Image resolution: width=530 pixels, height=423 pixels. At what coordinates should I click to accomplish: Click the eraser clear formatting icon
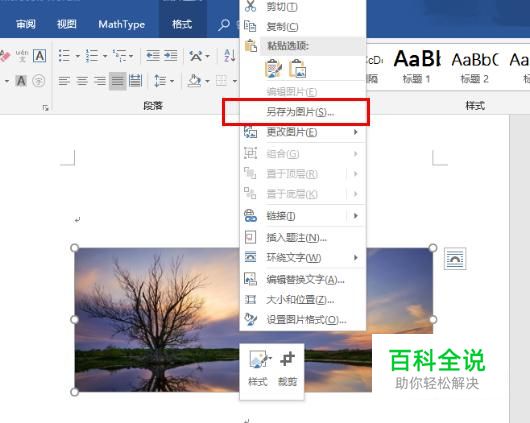point(5,56)
